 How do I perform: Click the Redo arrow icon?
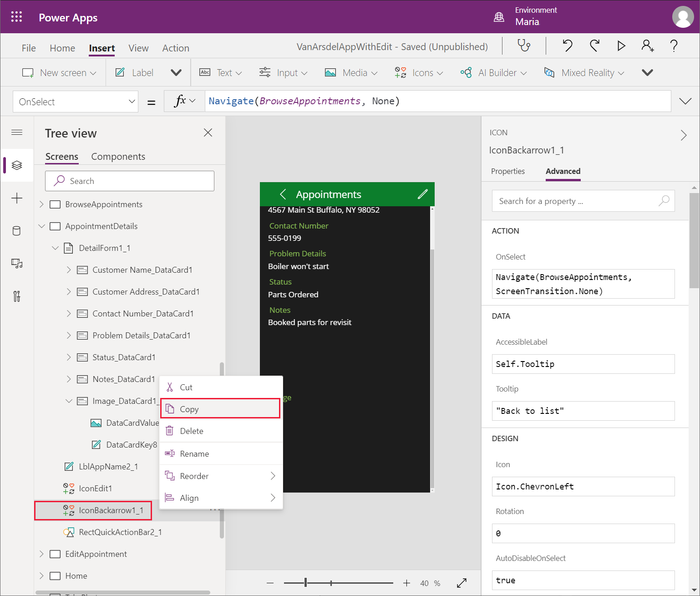click(x=594, y=46)
